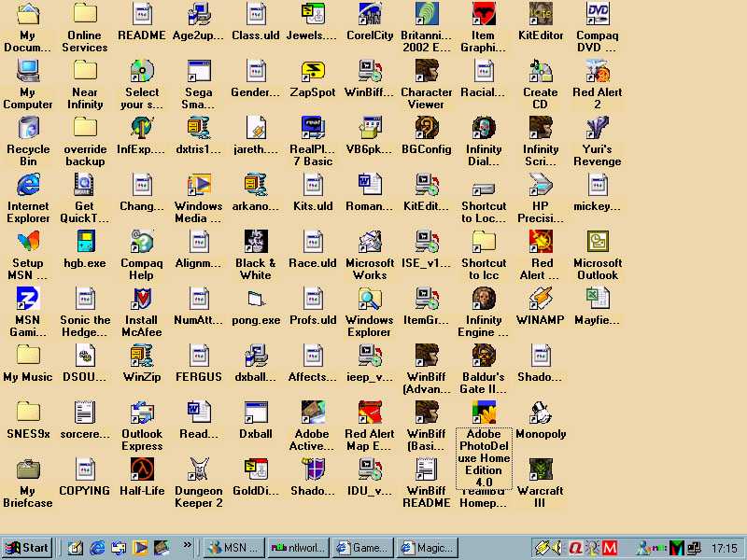This screenshot has width=747, height=560.
Task: Open the Microsoft Works shortcut
Action: [x=370, y=242]
